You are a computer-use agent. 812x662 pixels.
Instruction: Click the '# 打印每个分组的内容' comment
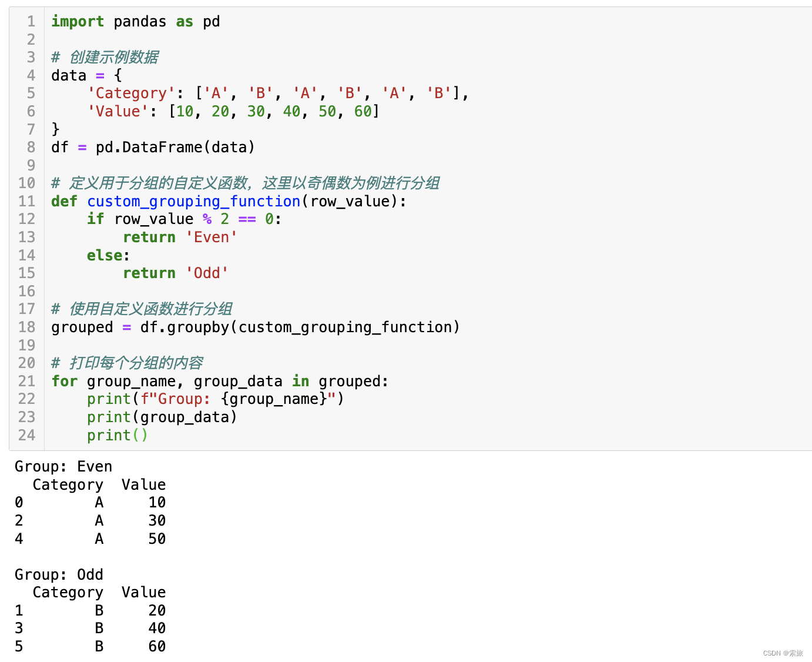[x=127, y=363]
